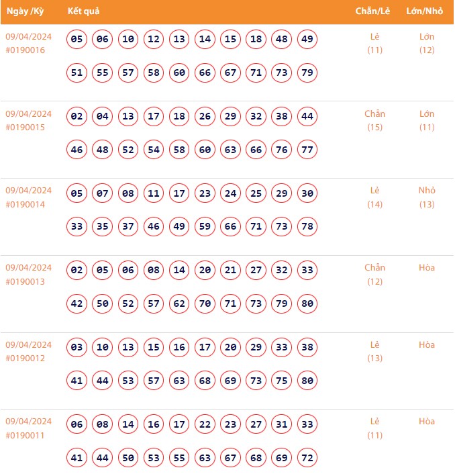Click the "Kết quả" column header
The image size is (455, 476).
coord(84,12)
